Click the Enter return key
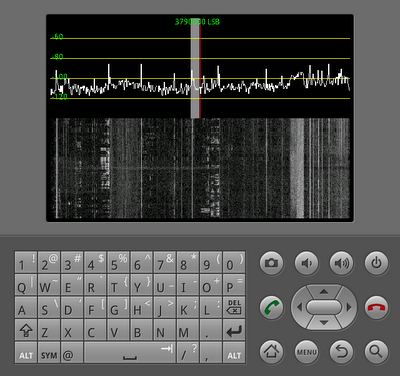The width and height of the screenshot is (400, 376). (x=234, y=330)
